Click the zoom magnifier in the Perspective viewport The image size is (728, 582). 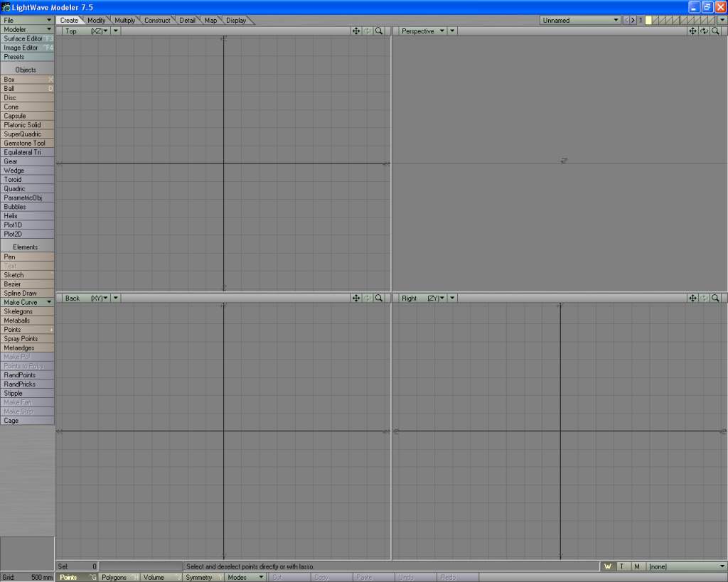click(x=715, y=31)
